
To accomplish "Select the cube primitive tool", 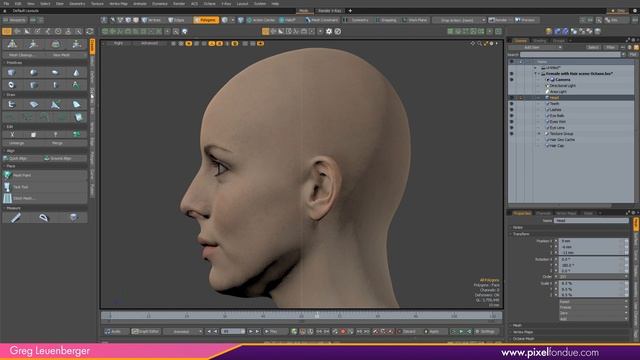I will tap(12, 73).
